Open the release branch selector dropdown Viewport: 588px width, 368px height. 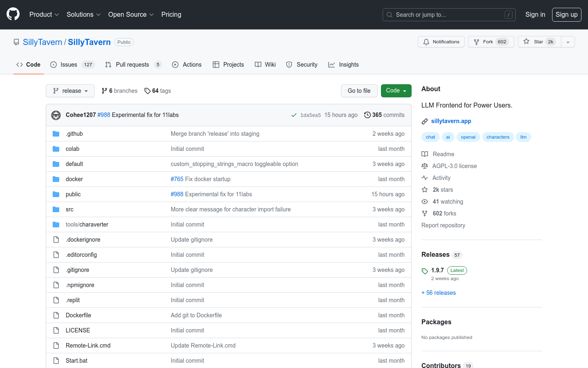click(x=70, y=91)
